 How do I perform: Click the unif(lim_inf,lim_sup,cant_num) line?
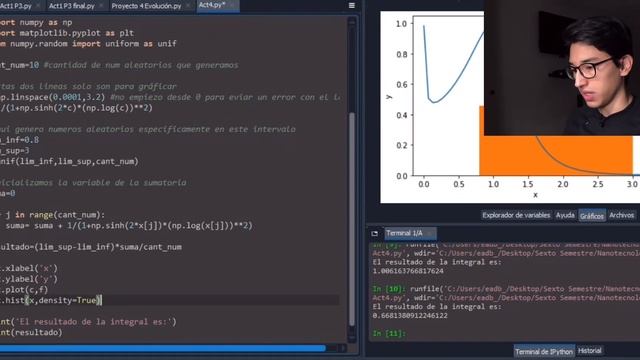coord(69,161)
